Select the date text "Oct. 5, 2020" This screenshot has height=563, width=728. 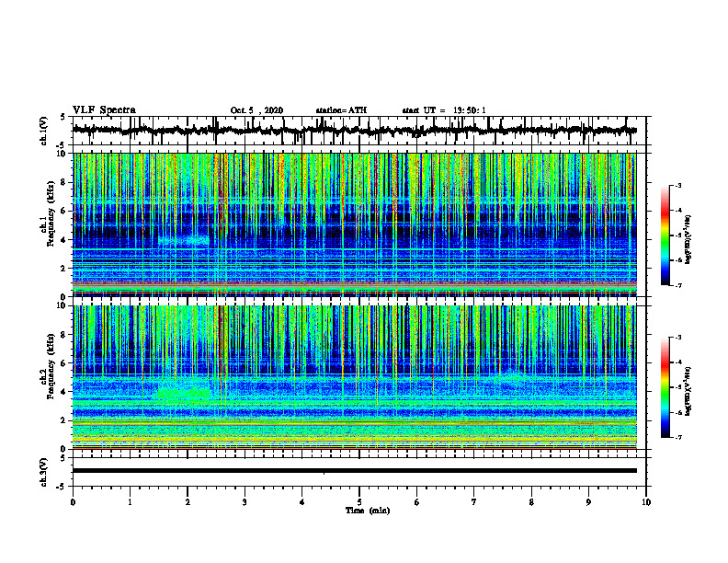pos(256,110)
